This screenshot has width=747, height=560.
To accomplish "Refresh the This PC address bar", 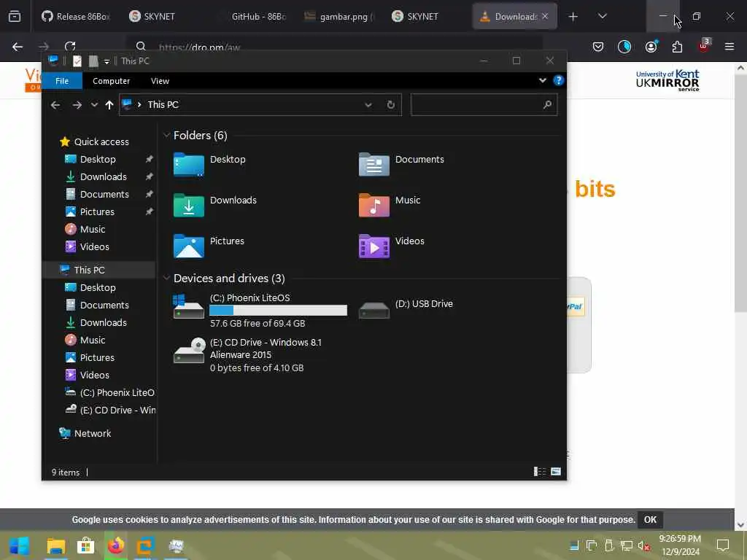I will tap(391, 105).
